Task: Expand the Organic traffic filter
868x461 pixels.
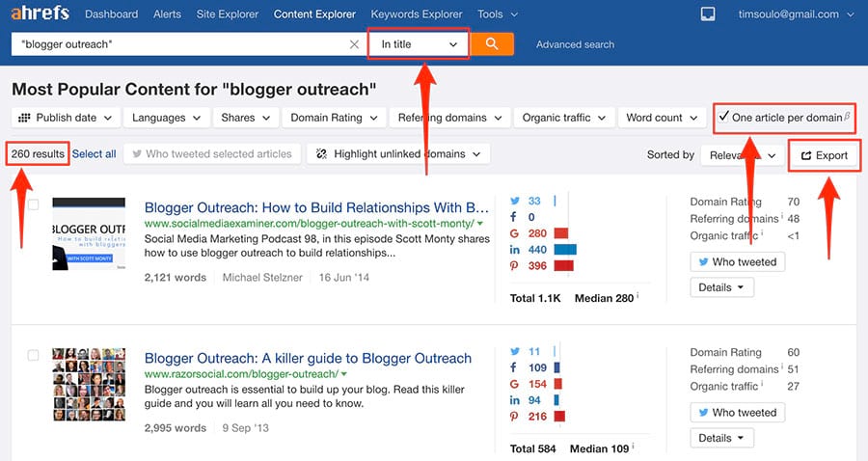Action: (x=564, y=118)
